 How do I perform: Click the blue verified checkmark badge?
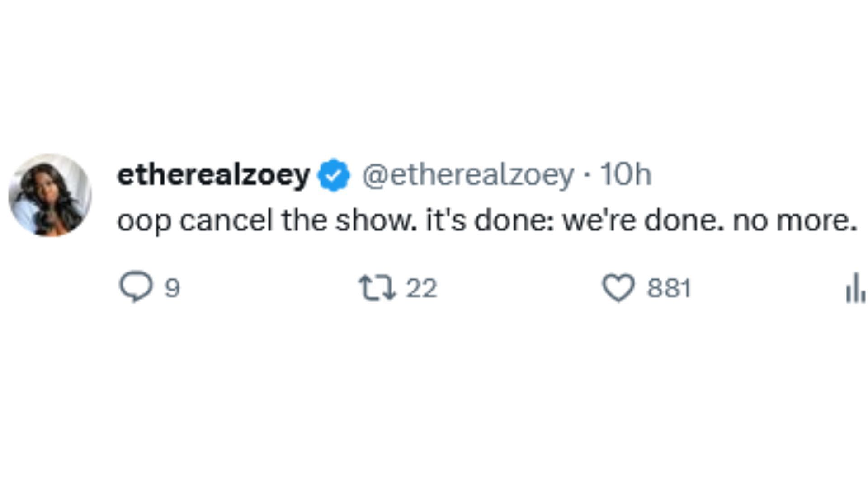pyautogui.click(x=334, y=175)
